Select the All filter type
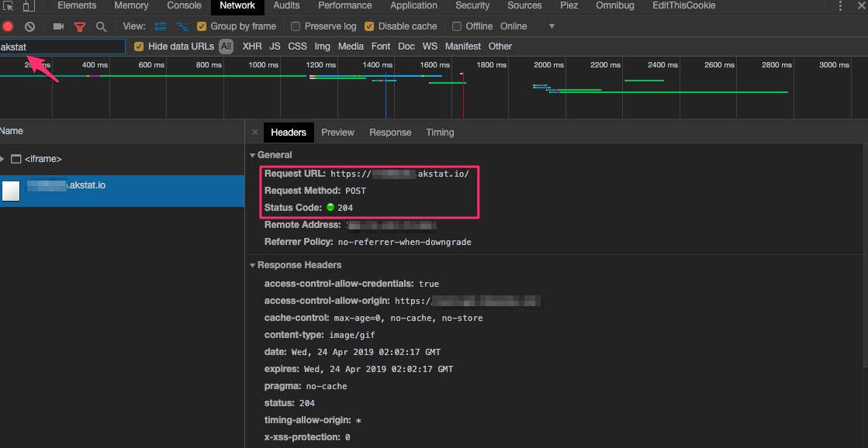Screen dimensions: 868x448 click(226, 47)
